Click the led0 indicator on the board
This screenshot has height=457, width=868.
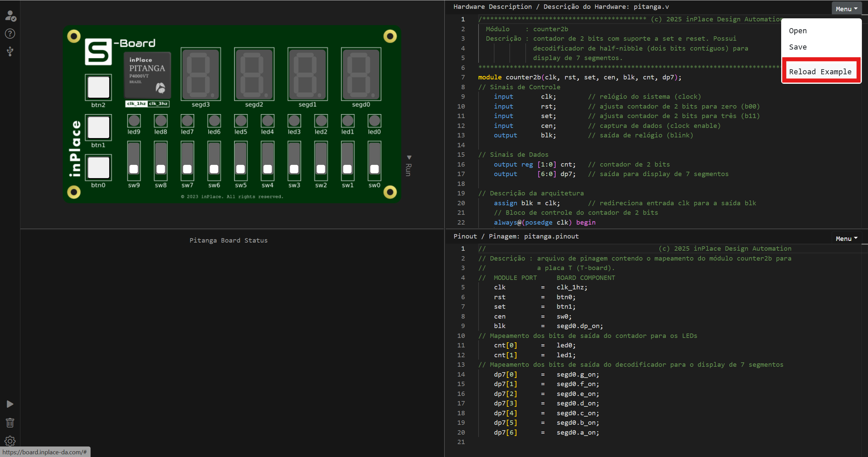click(374, 120)
